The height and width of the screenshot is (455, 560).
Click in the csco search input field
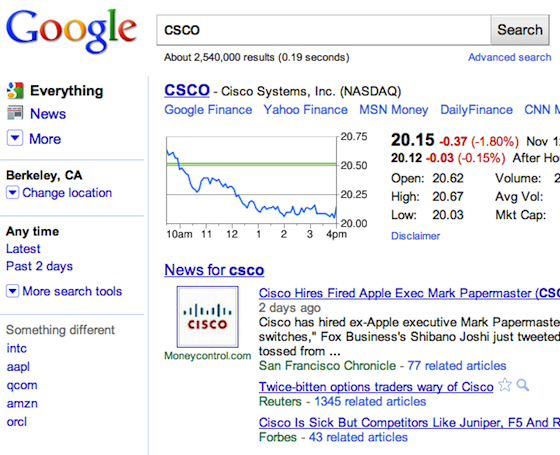[324, 30]
